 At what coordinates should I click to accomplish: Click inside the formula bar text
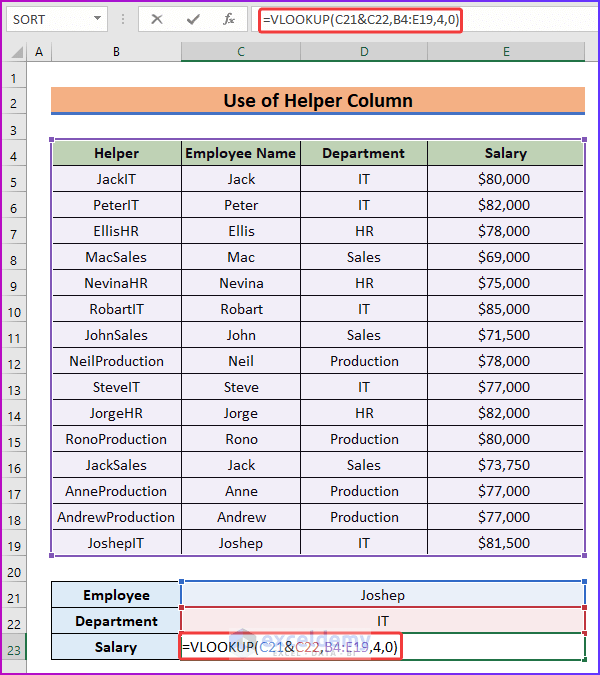(361, 19)
